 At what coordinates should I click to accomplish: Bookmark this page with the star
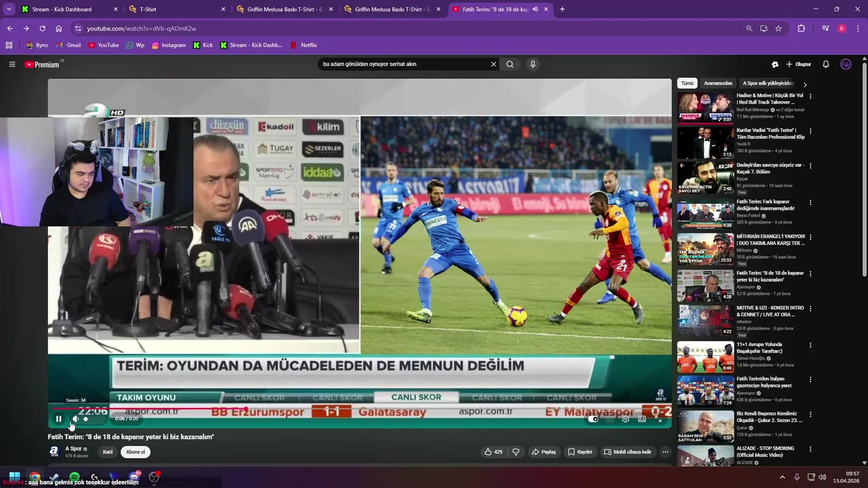click(778, 28)
